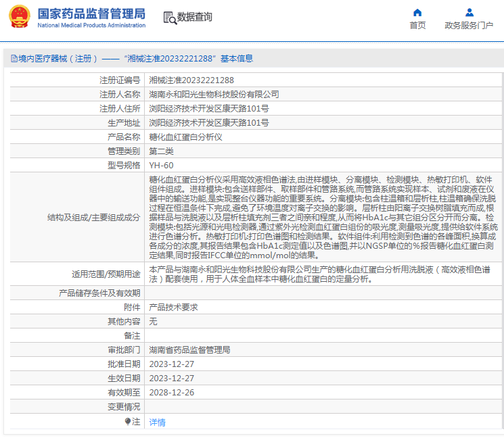The width and height of the screenshot is (504, 438).
Task: Click the 产品储存条件及有效期 label
Action: coord(99,293)
